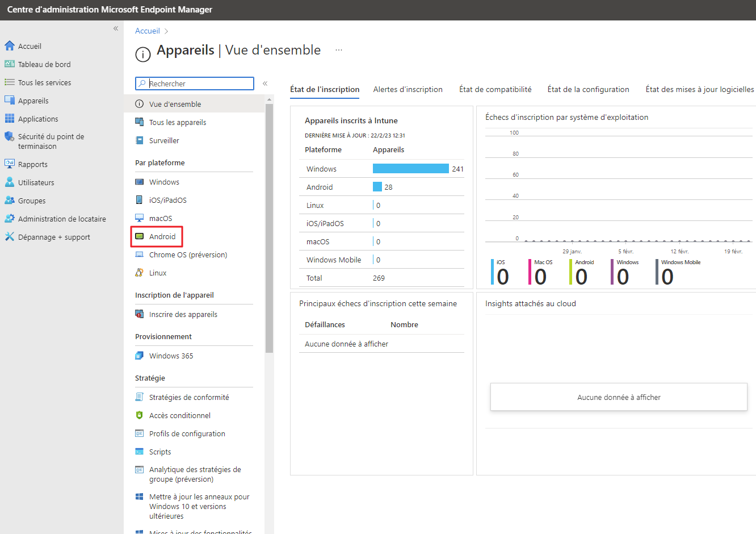Click the DERNIÈRE MISE À JOUR timestamp
This screenshot has width=756, height=534.
355,135
